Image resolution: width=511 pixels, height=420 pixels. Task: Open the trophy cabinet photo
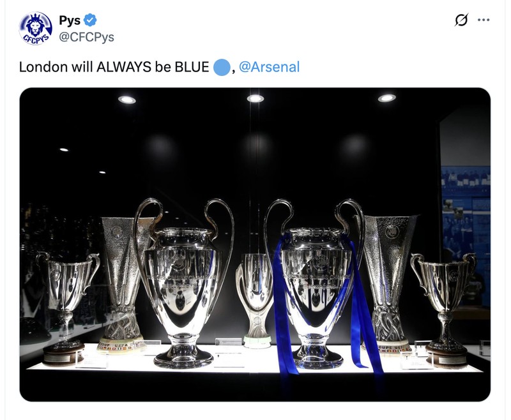(255, 244)
